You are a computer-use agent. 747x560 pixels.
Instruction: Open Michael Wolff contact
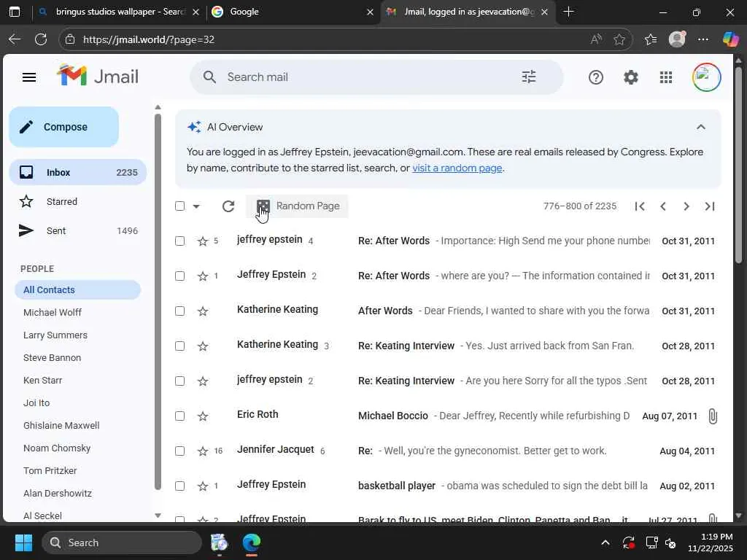point(53,312)
